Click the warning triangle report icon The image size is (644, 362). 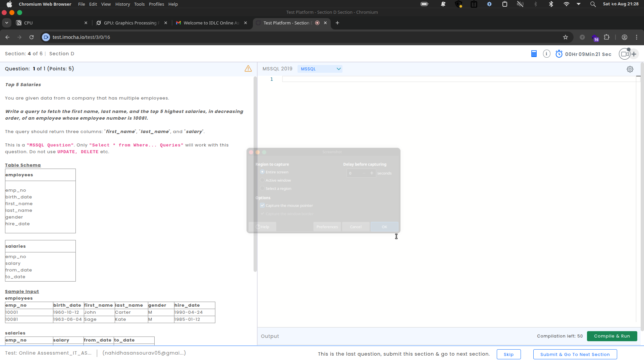pos(248,69)
